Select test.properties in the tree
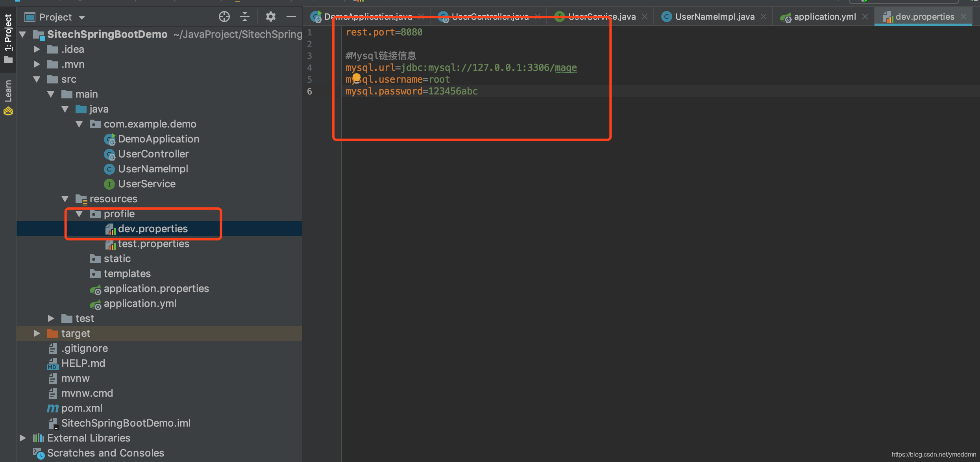 (153, 244)
